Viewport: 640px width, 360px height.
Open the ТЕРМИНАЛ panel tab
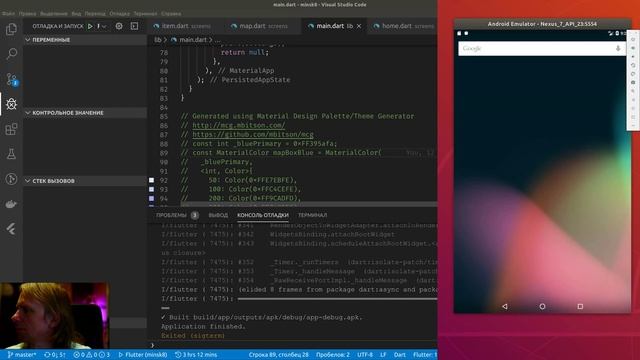312,215
